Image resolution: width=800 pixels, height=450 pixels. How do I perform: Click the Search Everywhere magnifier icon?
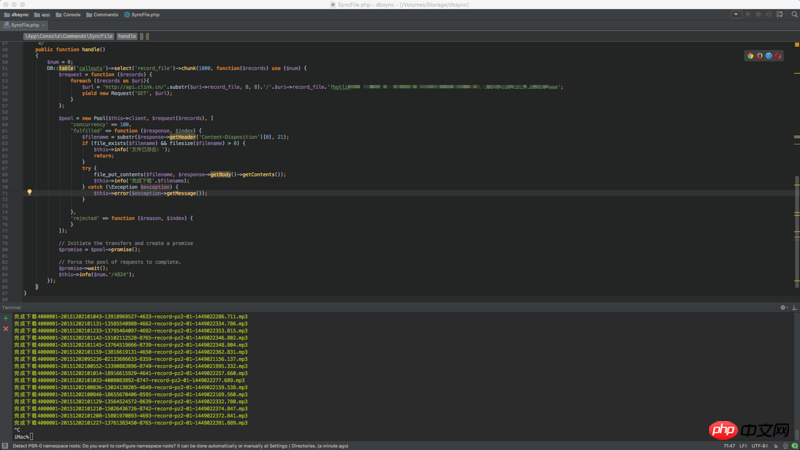795,15
